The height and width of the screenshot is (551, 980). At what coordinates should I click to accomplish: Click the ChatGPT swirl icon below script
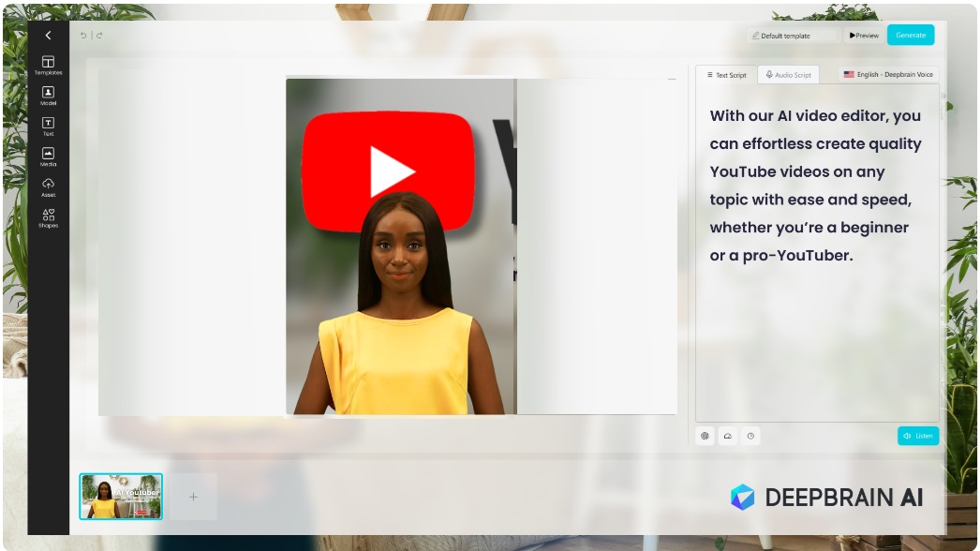[705, 436]
